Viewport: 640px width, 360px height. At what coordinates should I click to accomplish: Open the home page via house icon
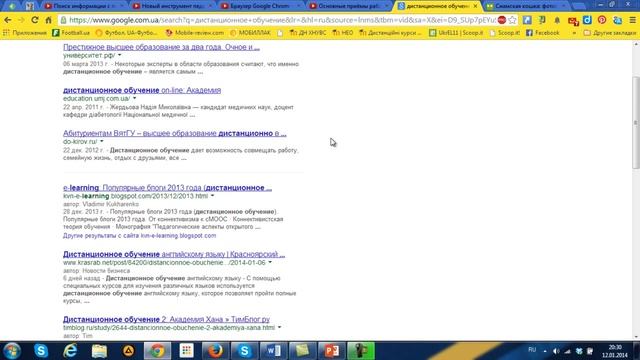(48, 20)
